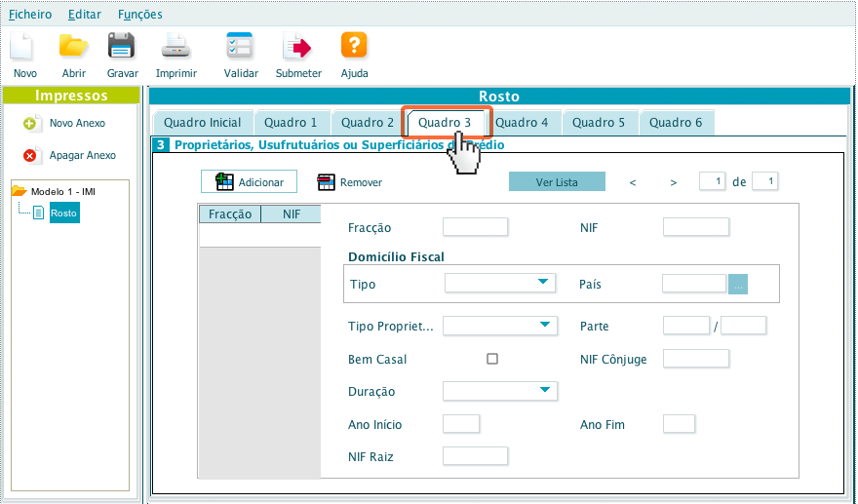Image resolution: width=858 pixels, height=504 pixels.
Task: Toggle the Bem Casal checkbox
Action: (x=492, y=359)
